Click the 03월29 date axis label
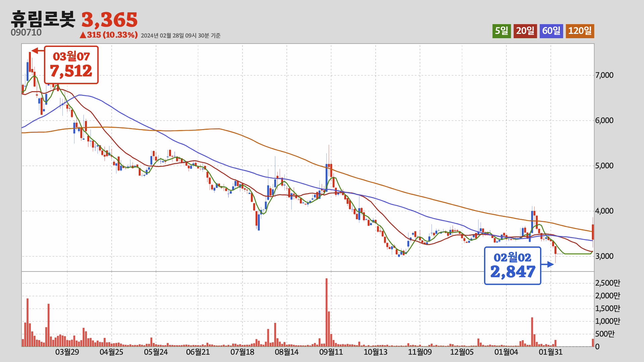The height and width of the screenshot is (362, 644). coord(67,352)
